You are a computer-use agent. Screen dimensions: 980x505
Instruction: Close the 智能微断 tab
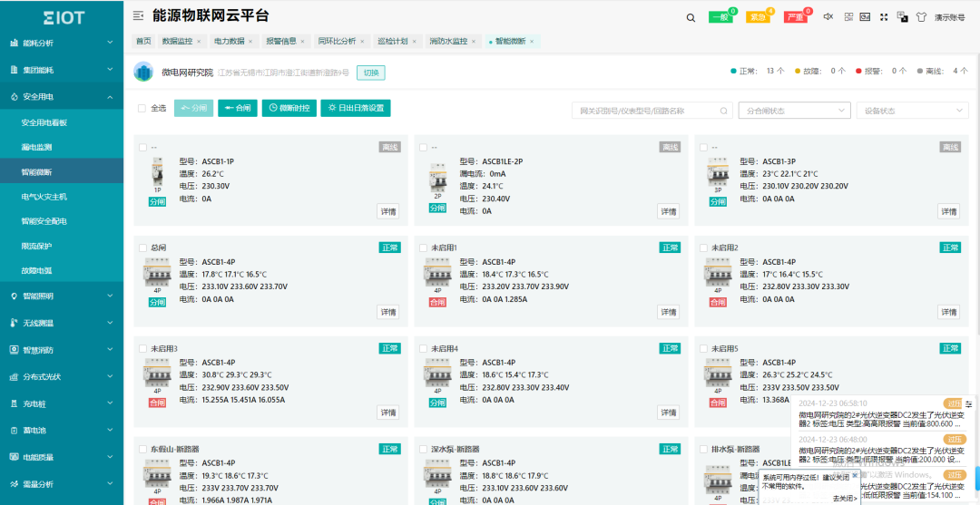532,41
